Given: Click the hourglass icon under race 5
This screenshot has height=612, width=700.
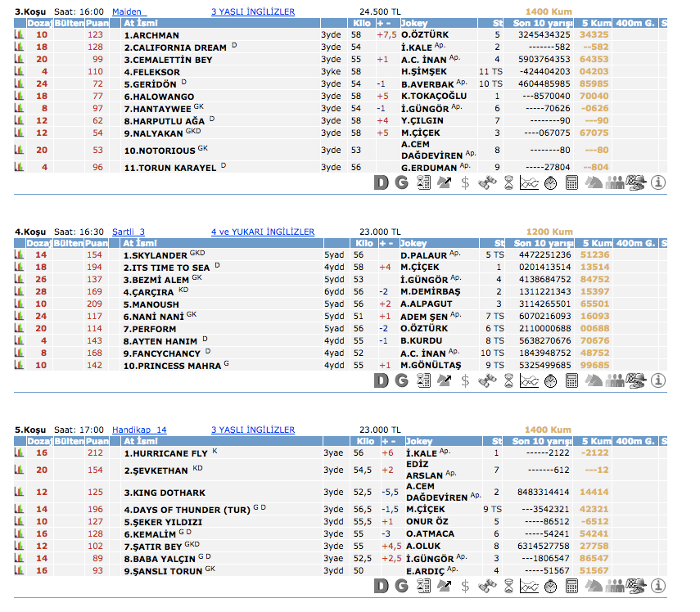Looking at the screenshot, I should (x=508, y=587).
